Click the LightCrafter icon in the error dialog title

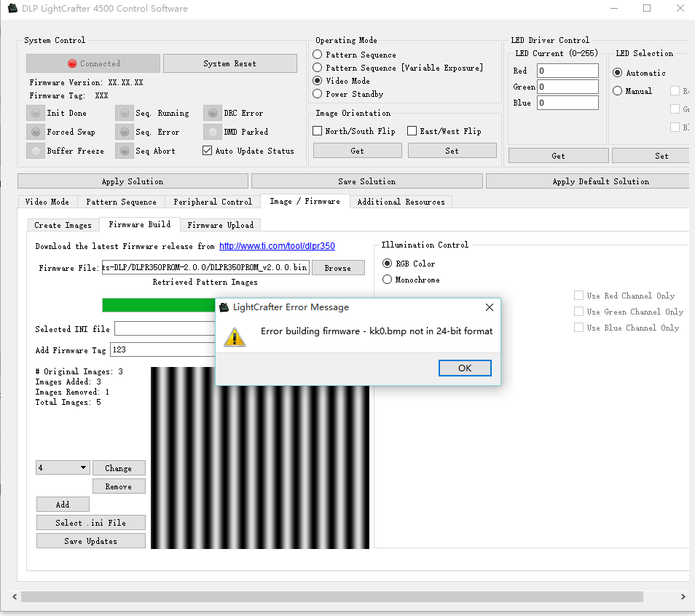(x=224, y=307)
